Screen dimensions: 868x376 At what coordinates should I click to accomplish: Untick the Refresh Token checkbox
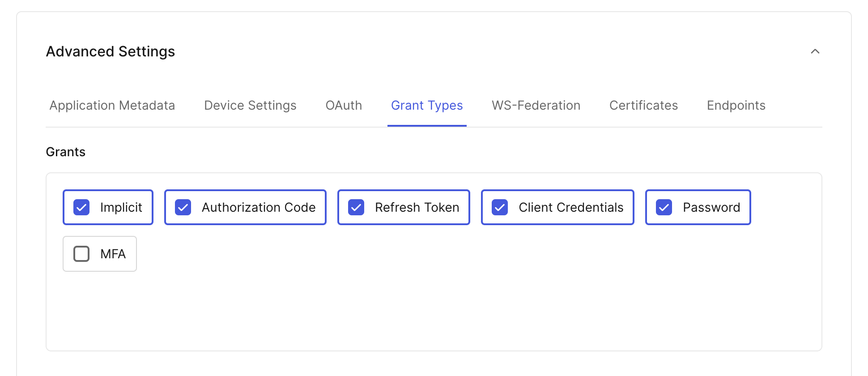[356, 207]
